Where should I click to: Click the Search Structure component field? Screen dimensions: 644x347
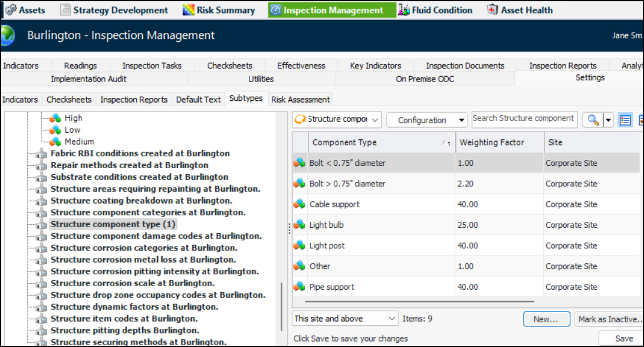(x=524, y=119)
